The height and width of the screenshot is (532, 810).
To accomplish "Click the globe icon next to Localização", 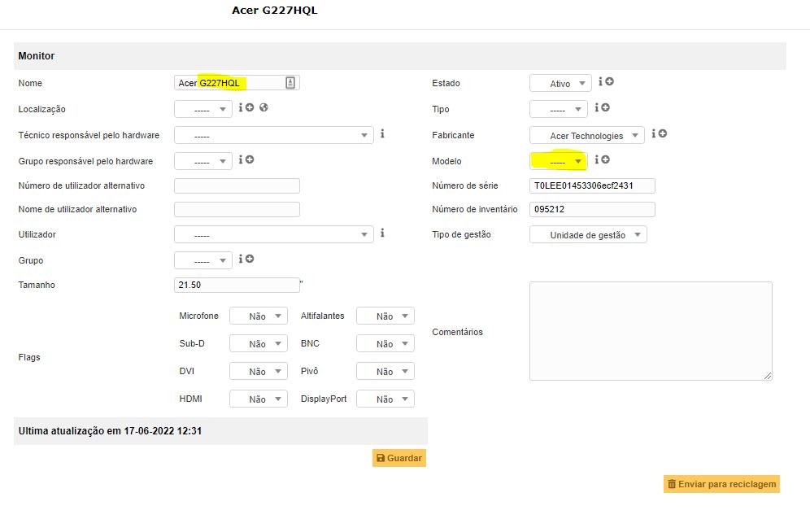I will coord(264,107).
